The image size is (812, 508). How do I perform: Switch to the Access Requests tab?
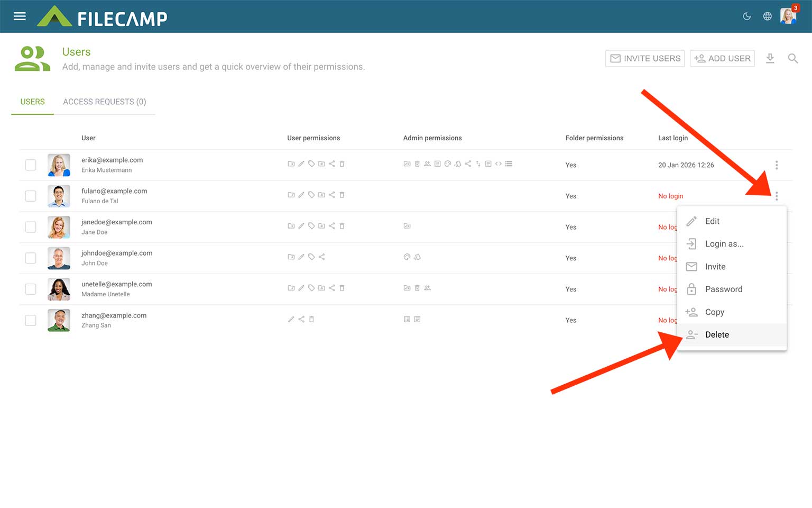tap(104, 102)
